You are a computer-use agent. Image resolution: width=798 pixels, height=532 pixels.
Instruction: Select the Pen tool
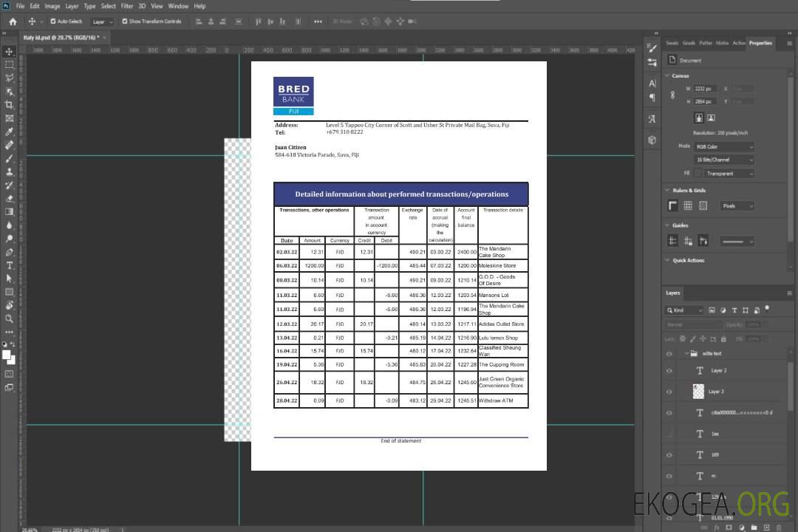9,252
